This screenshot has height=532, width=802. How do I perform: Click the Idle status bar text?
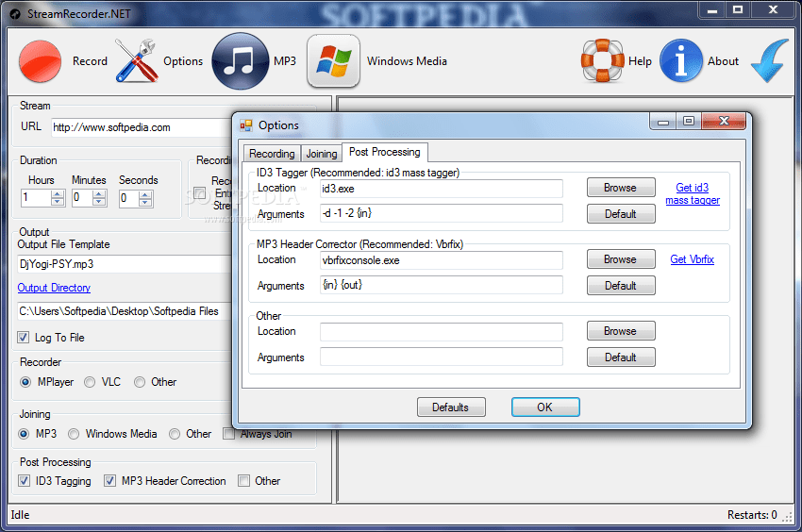(21, 515)
